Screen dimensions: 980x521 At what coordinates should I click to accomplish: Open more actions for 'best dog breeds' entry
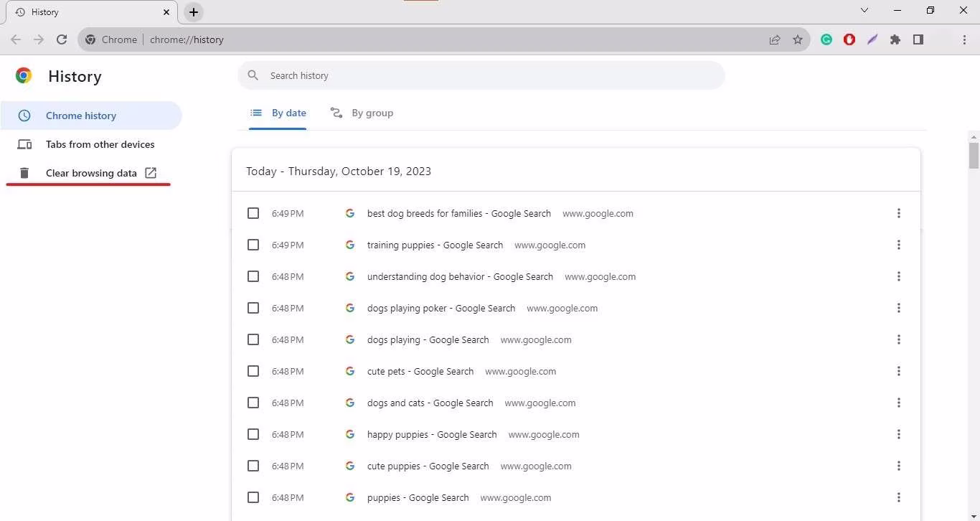[x=898, y=213]
